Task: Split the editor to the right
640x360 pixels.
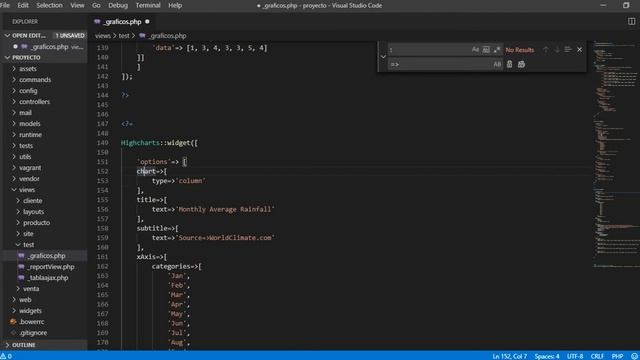Action: click(x=631, y=22)
